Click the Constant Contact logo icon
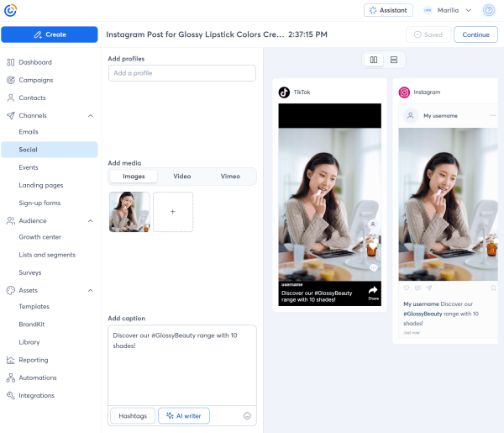Viewport: 504px width, 433px height. 10,10
